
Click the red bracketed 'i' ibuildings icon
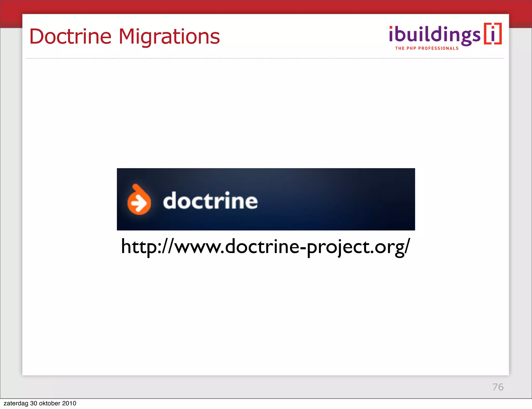coord(493,34)
